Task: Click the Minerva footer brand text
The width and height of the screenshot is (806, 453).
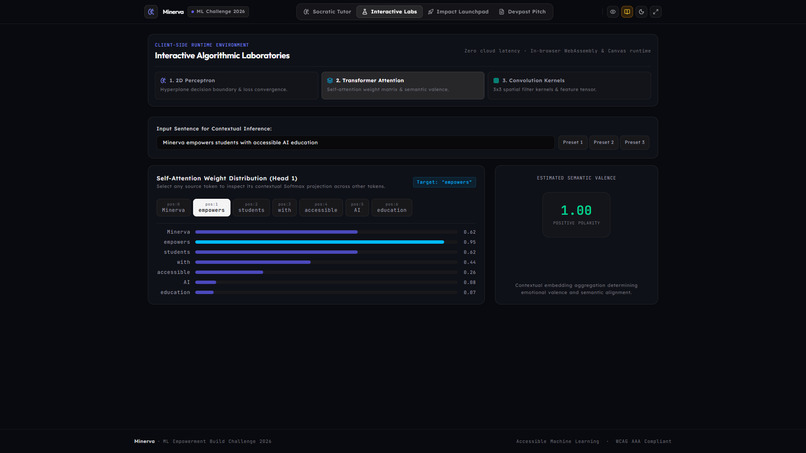Action: point(144,441)
